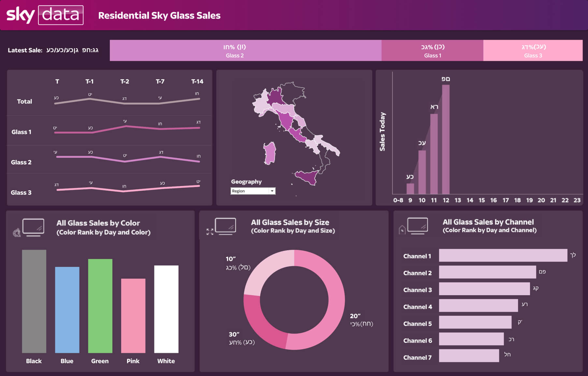Click the Channel 3 bar
Viewport: 588px width, 376px height.
click(484, 289)
